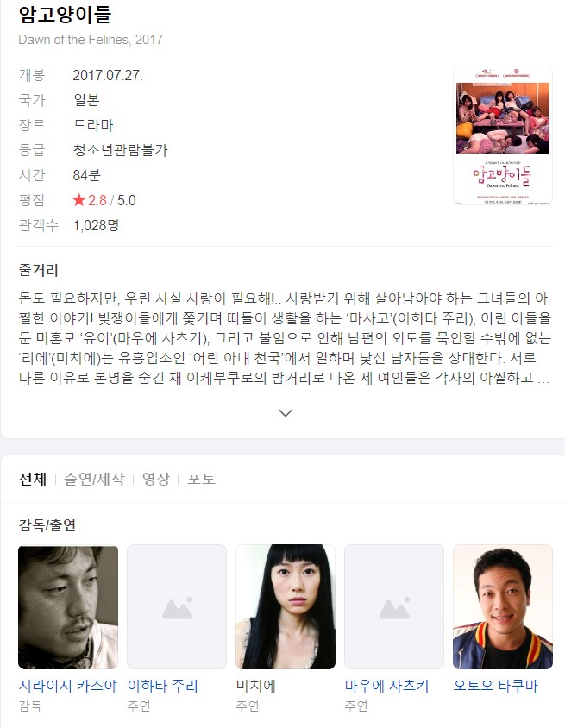Open the 영상 tab
Viewport: 565px width, 728px height.
click(x=156, y=479)
